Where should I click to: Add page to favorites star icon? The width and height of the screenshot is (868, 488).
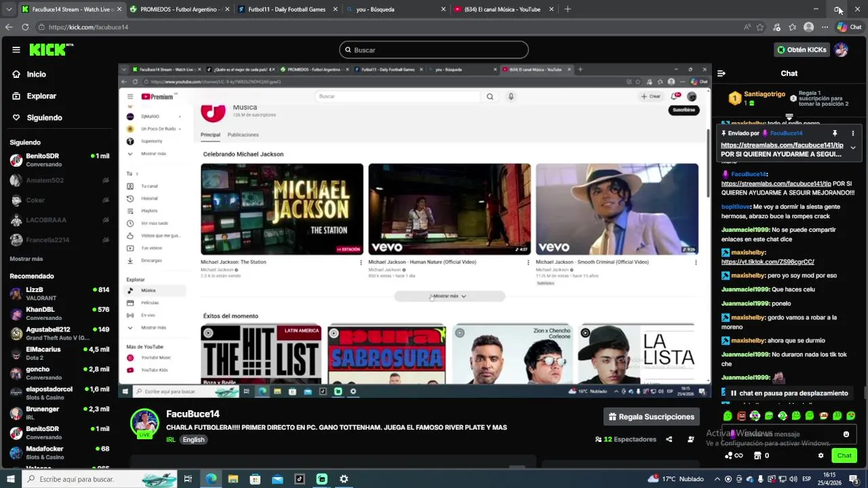pos(760,27)
